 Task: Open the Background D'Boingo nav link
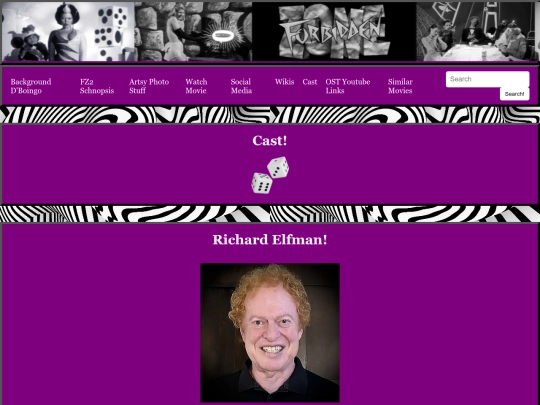click(31, 86)
